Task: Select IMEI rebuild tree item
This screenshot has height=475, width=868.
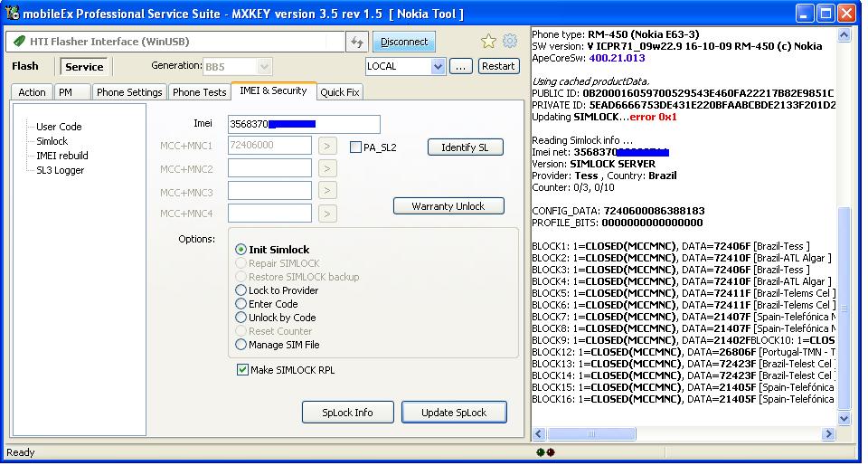Action: point(62,156)
